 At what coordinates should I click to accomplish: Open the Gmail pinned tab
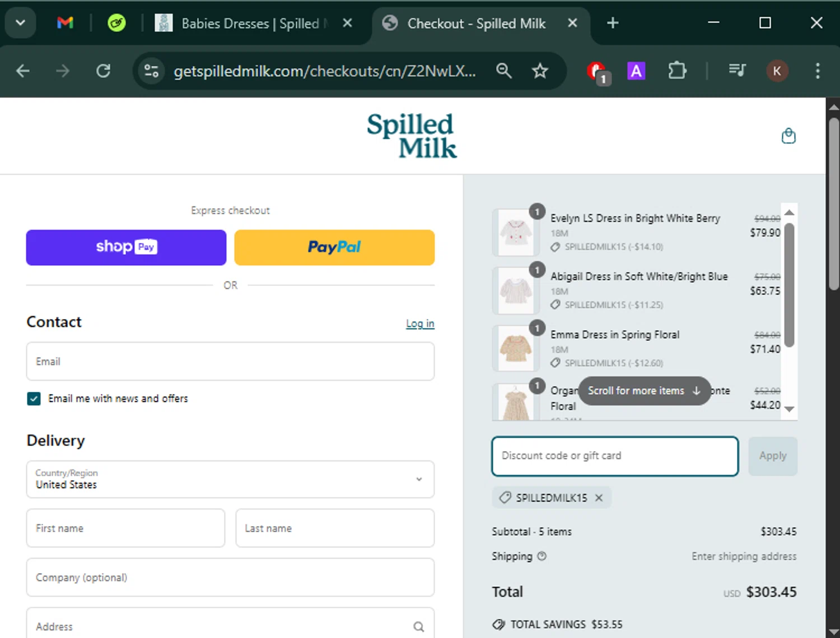pyautogui.click(x=66, y=23)
